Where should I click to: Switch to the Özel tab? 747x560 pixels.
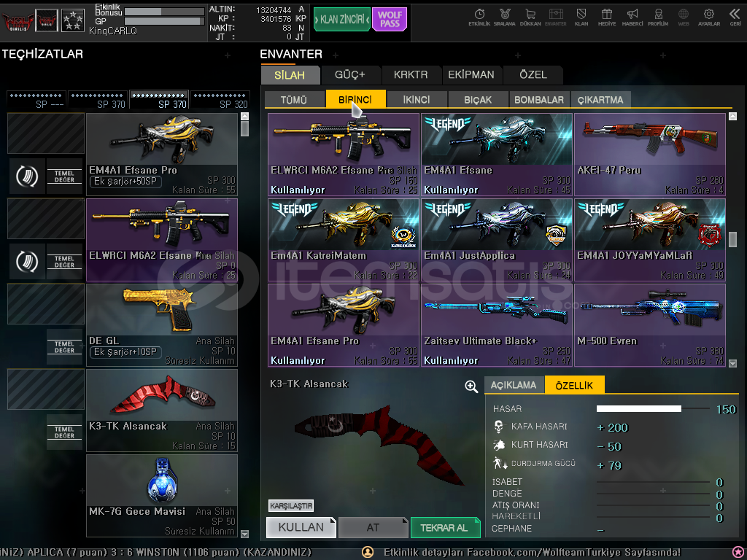click(x=533, y=75)
